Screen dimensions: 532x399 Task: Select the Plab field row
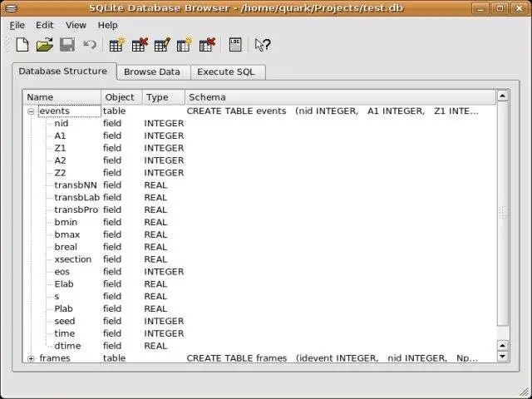pos(259,308)
